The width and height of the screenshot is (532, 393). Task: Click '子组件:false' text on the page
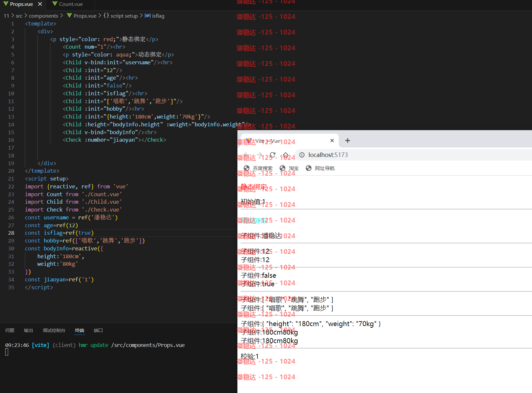tap(258, 275)
